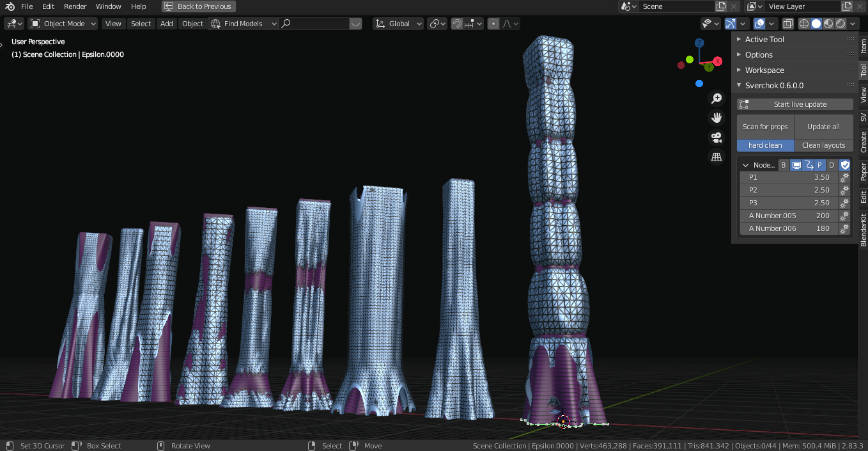Click the Z axis on navigation gizmo
Viewport: 868px width, 451px height.
coord(699,43)
